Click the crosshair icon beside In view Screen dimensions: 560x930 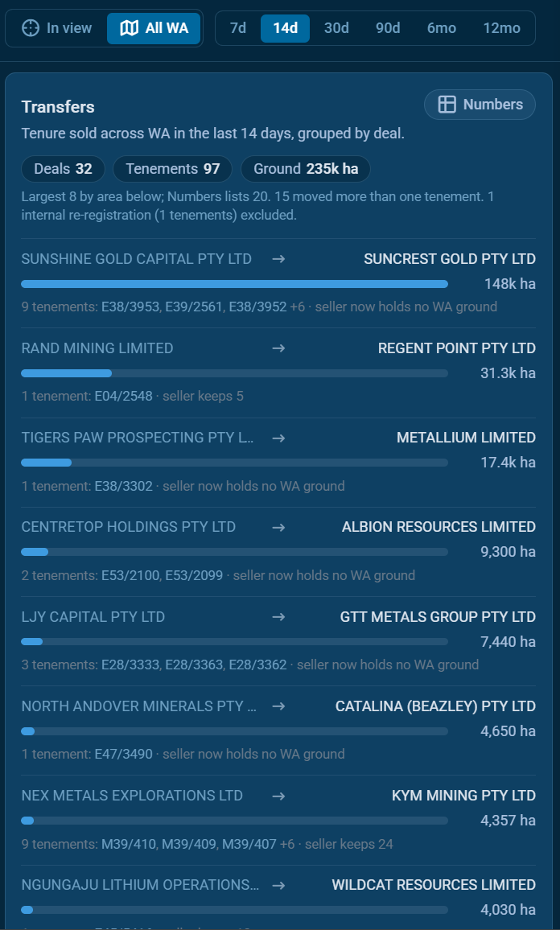(31, 28)
